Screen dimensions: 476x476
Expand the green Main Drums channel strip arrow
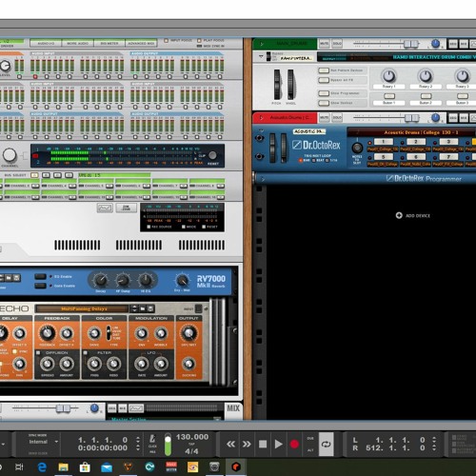click(x=262, y=44)
